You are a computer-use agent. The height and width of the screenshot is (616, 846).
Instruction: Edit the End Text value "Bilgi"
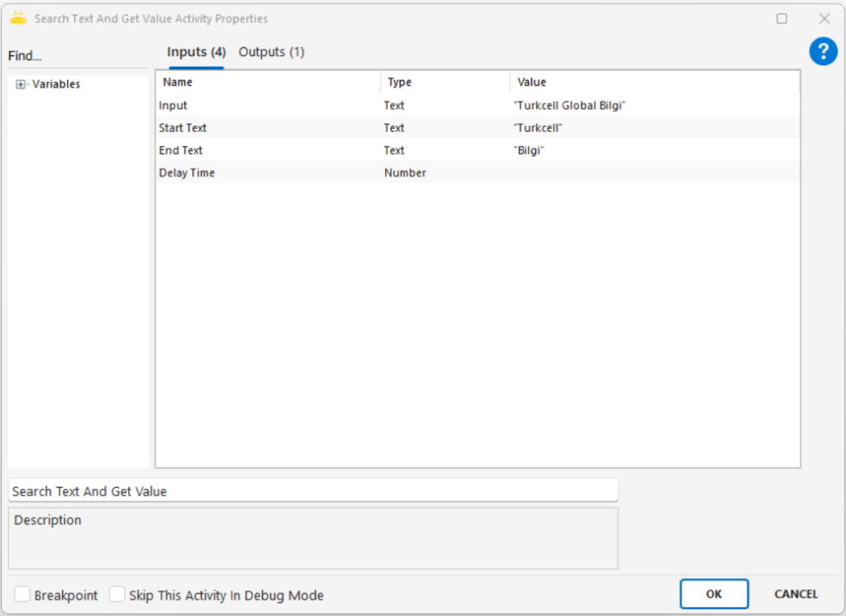(x=529, y=150)
